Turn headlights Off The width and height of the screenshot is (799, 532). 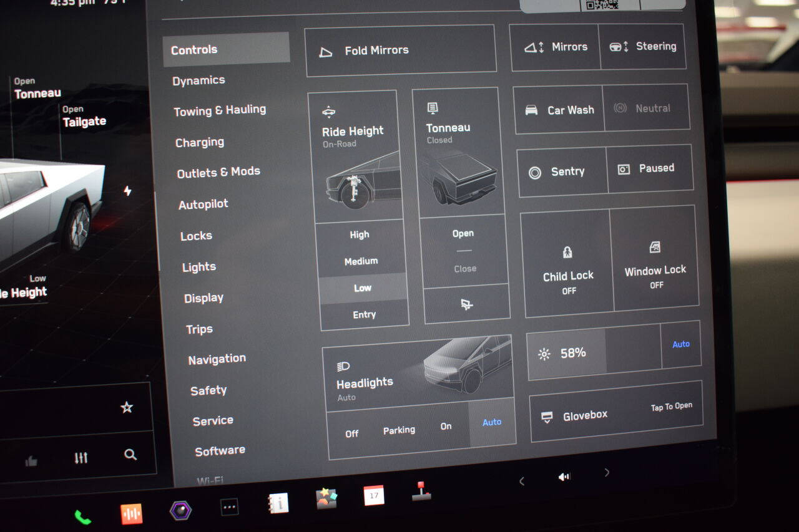click(352, 433)
